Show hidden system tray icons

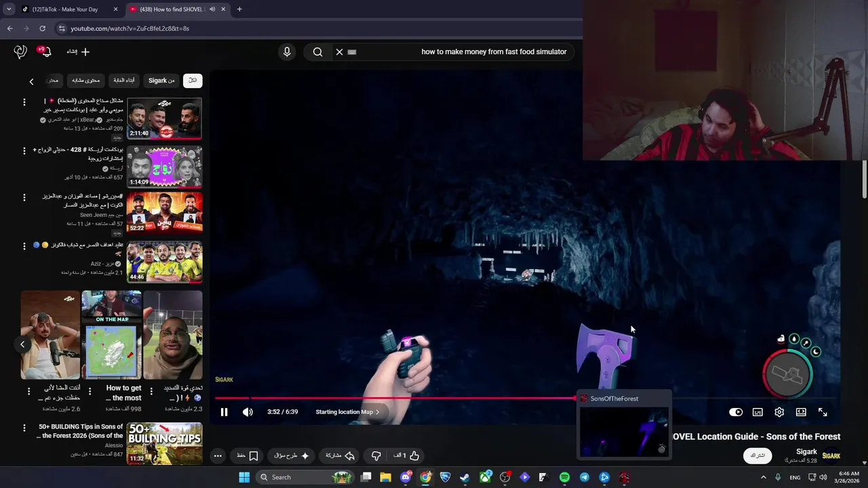[763, 477]
